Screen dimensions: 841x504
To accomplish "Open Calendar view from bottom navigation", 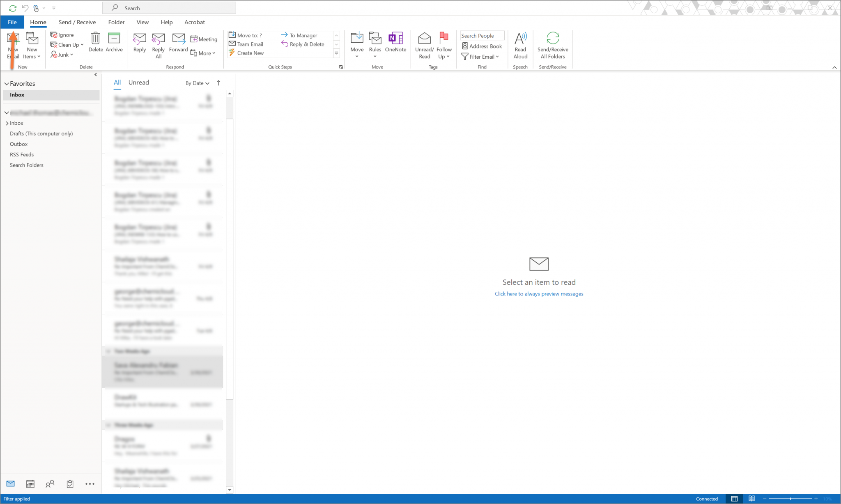I will (30, 484).
